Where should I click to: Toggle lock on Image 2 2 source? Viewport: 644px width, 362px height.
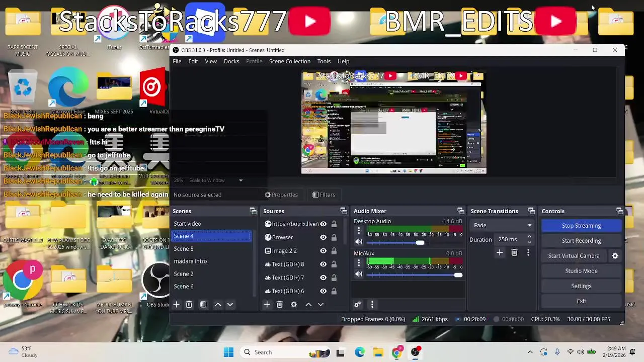(334, 251)
